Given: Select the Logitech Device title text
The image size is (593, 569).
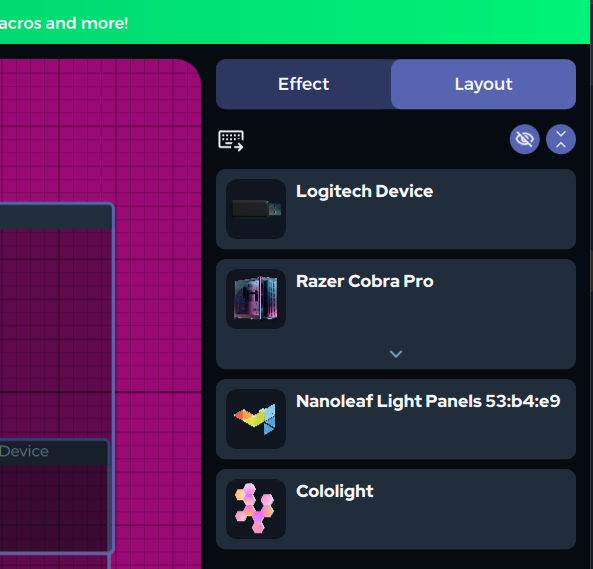Looking at the screenshot, I should point(365,191).
